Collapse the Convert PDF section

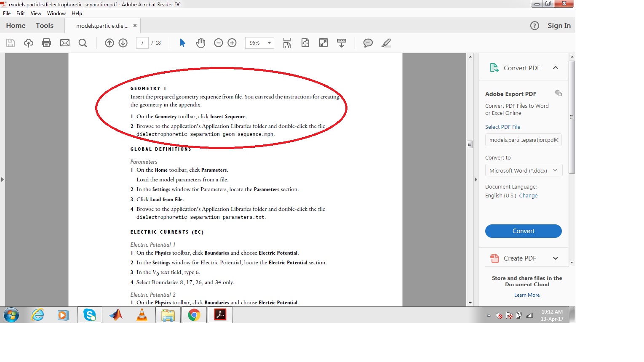pos(555,68)
